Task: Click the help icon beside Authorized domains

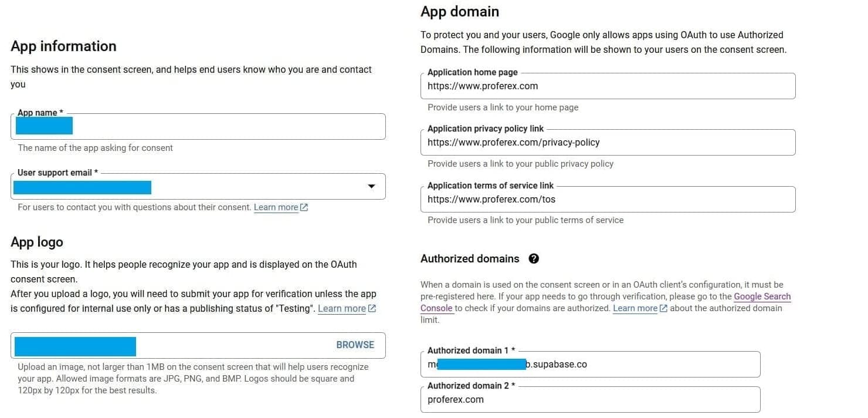Action: [534, 259]
